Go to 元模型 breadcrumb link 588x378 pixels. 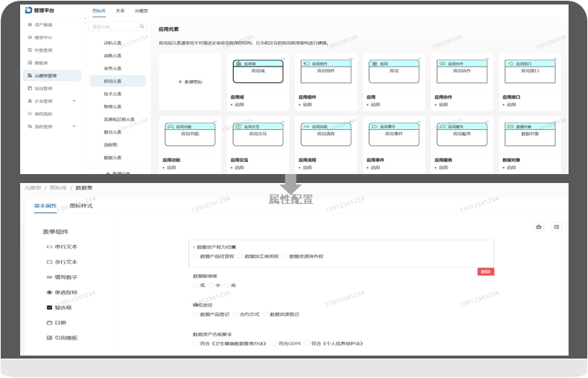pyautogui.click(x=33, y=188)
